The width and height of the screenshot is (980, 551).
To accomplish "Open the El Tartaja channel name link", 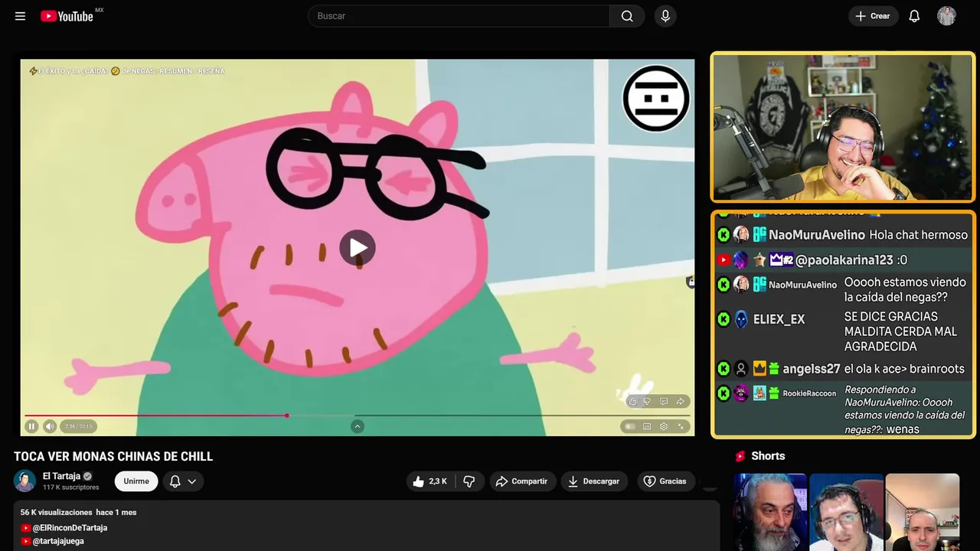I will point(61,476).
